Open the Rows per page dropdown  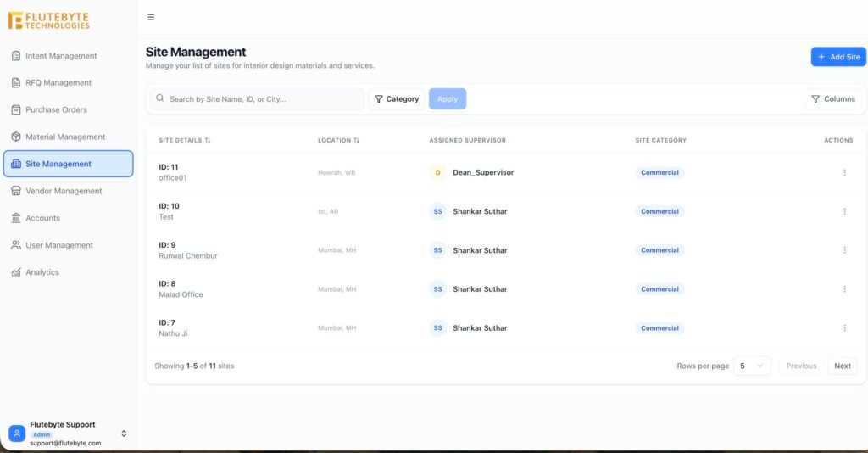click(x=752, y=366)
